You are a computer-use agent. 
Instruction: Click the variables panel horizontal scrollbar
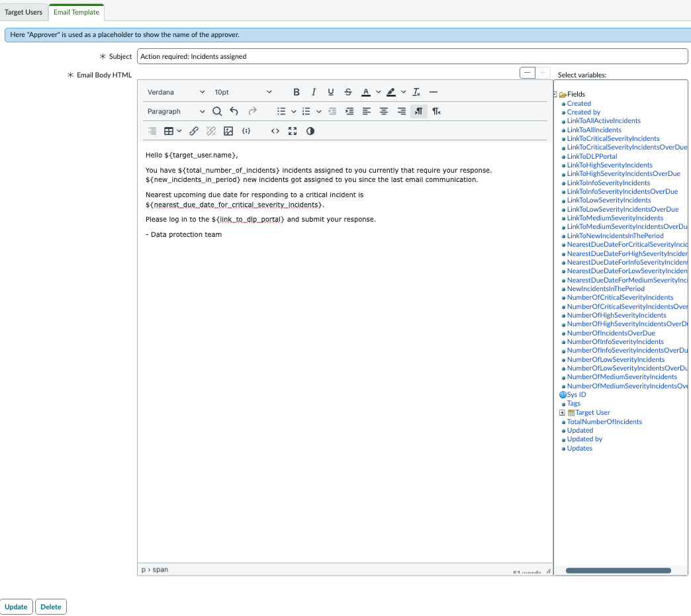(618, 570)
